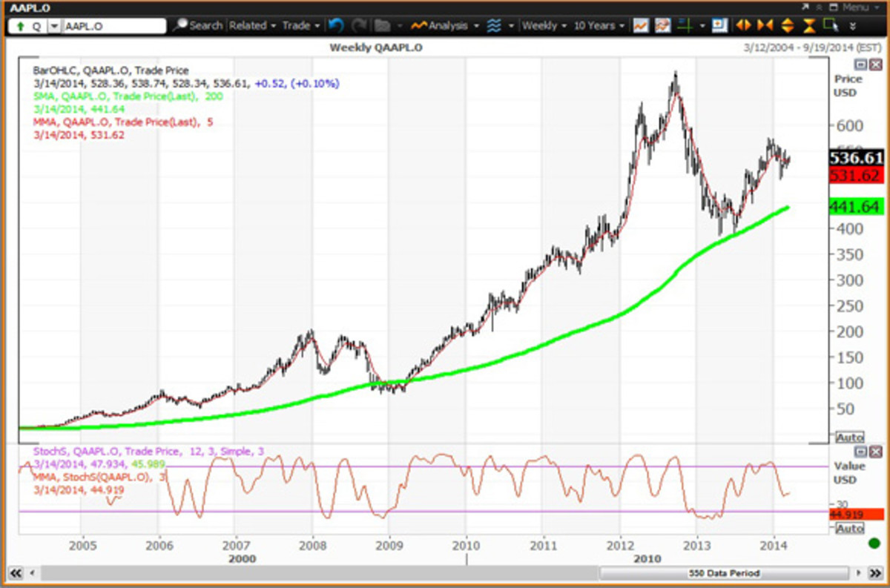Screen dimensions: 890x588
Task: Click the orange line-chart icon beside Analysis
Action: point(420,25)
